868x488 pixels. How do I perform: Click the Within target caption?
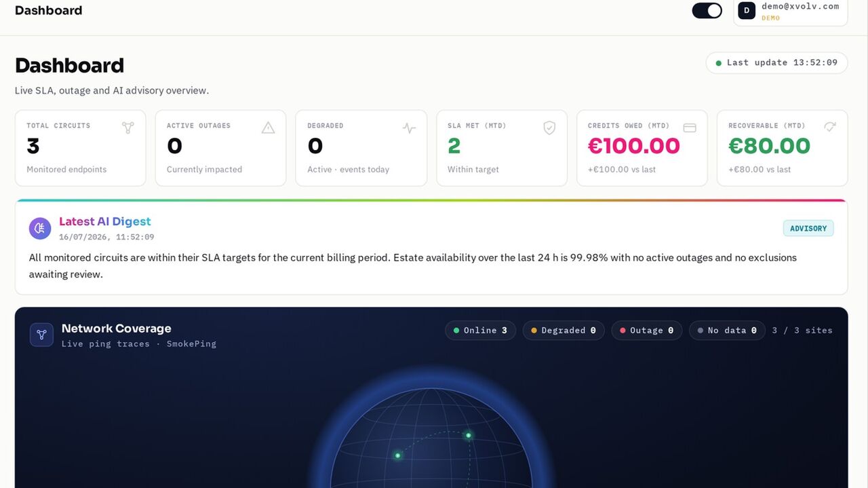tap(473, 170)
